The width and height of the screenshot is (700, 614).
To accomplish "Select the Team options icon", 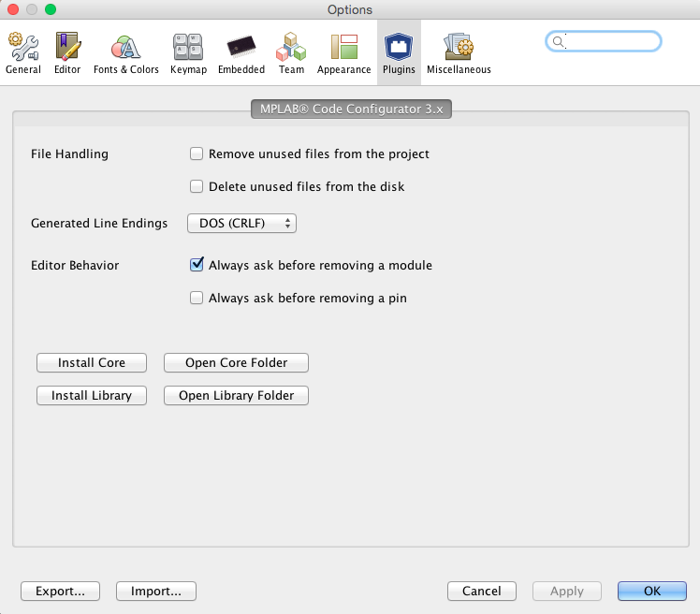I will tap(291, 53).
